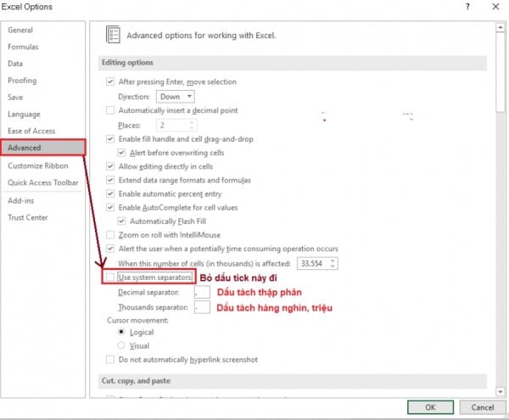Screen dimensions: 509x420
Task: Open Quick Access Toolbar settings
Action: [43, 182]
